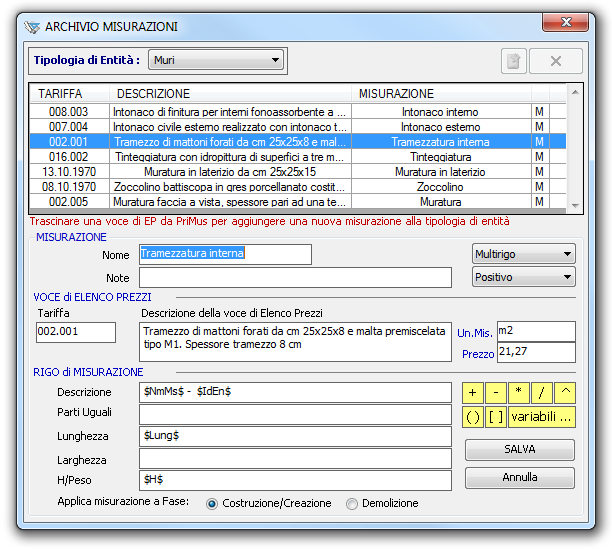
Task: Insert the divide slash operator
Action: [542, 393]
